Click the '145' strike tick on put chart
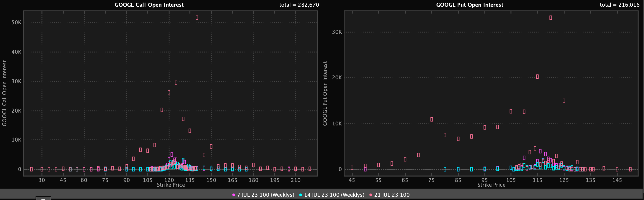 pyautogui.click(x=617, y=180)
